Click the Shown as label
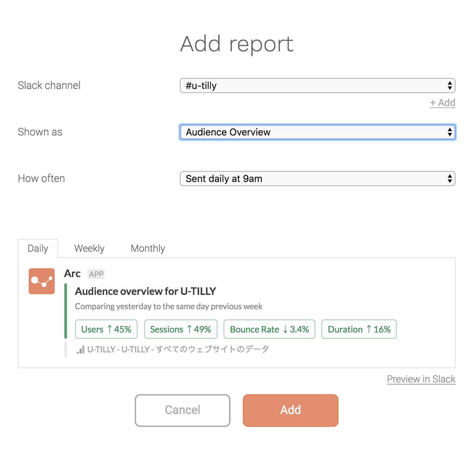Screen dimensions: 476x455 [x=40, y=132]
